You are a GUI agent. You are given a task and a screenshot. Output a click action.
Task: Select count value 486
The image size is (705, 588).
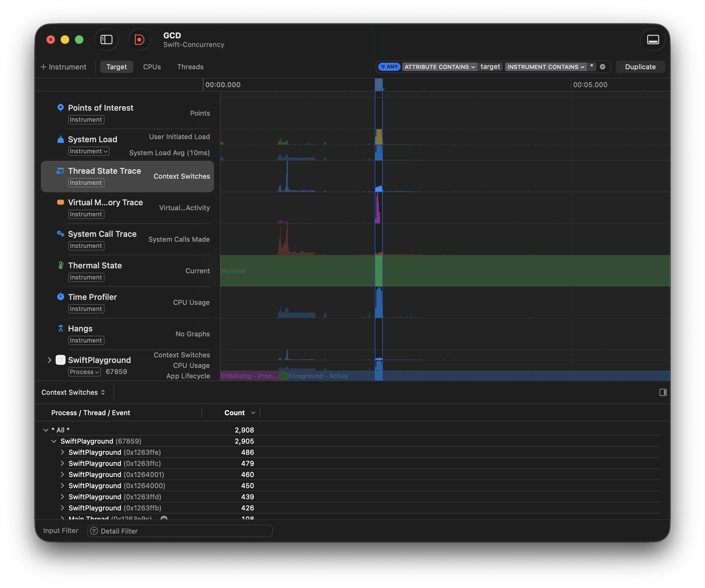coord(247,452)
